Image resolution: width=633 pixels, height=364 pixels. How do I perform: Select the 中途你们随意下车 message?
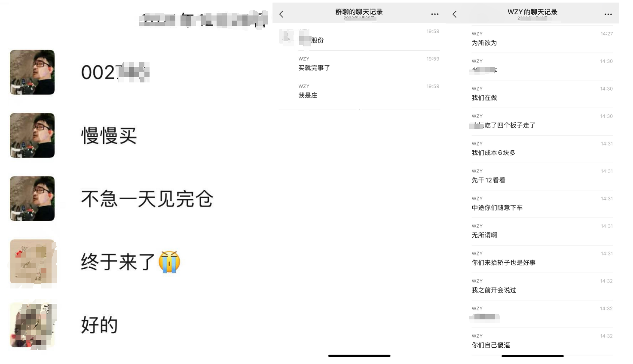pos(542,204)
